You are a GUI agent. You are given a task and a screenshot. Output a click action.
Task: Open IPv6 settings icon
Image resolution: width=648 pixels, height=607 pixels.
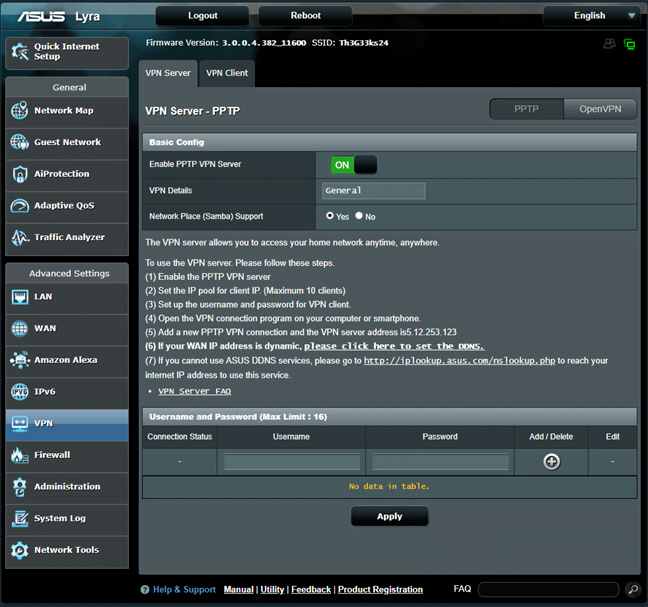click(19, 391)
